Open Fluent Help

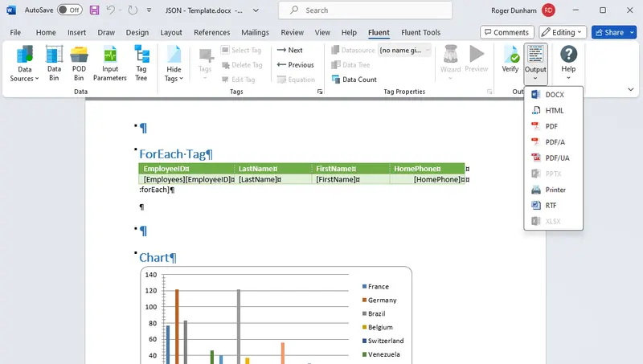(568, 63)
